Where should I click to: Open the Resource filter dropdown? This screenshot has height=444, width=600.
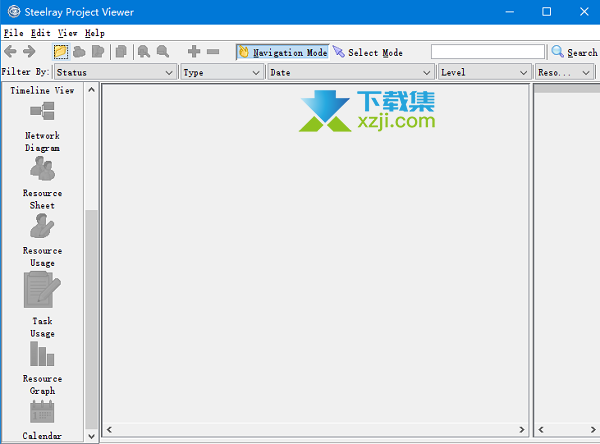(564, 72)
